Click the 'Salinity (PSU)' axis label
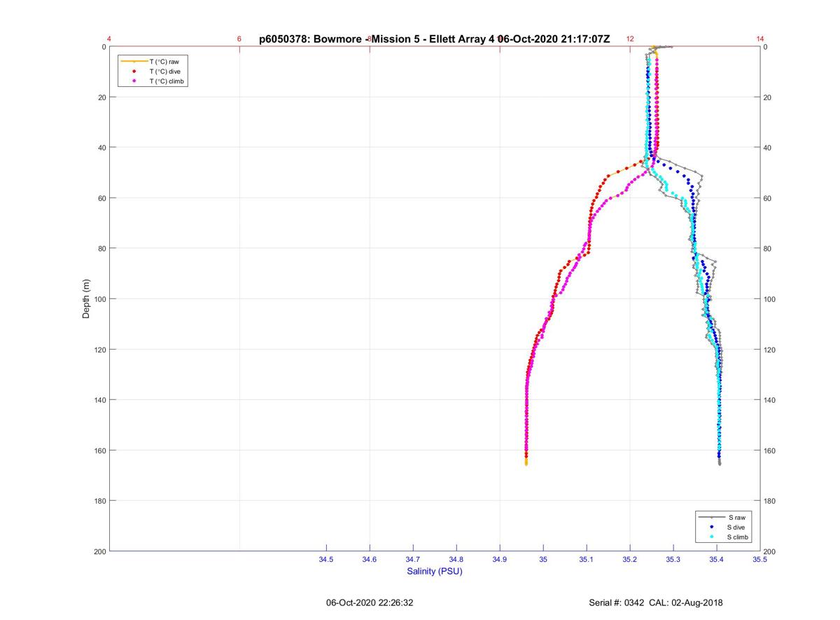Screen dimensions: 840x620 (435, 572)
